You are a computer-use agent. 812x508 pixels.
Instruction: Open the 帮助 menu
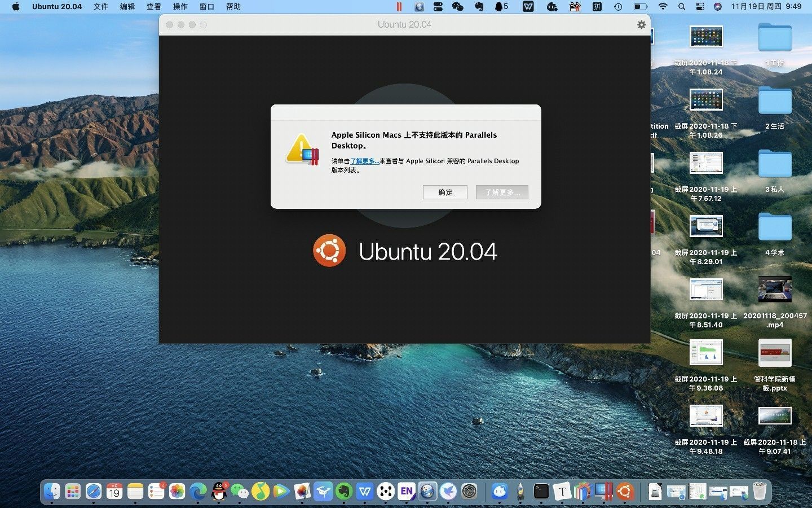click(x=233, y=7)
